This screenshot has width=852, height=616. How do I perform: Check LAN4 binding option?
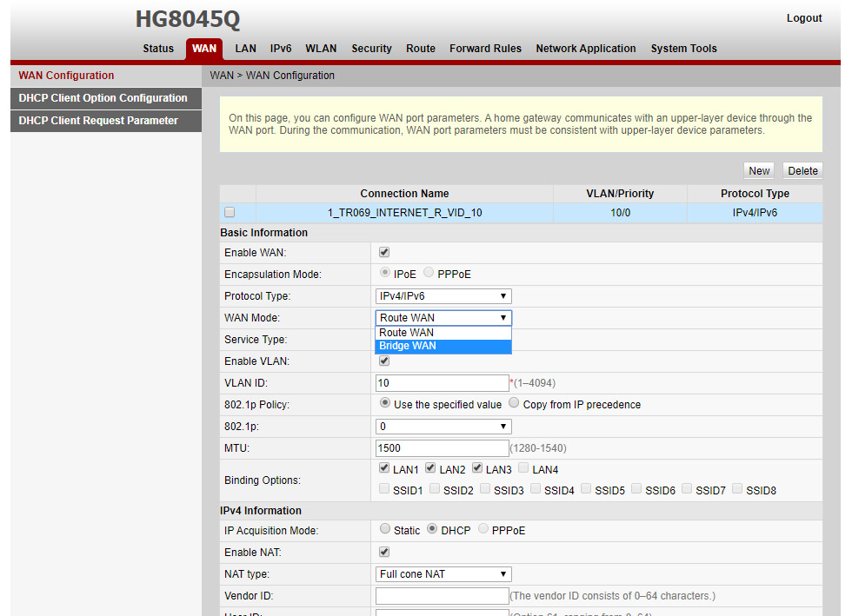click(523, 467)
